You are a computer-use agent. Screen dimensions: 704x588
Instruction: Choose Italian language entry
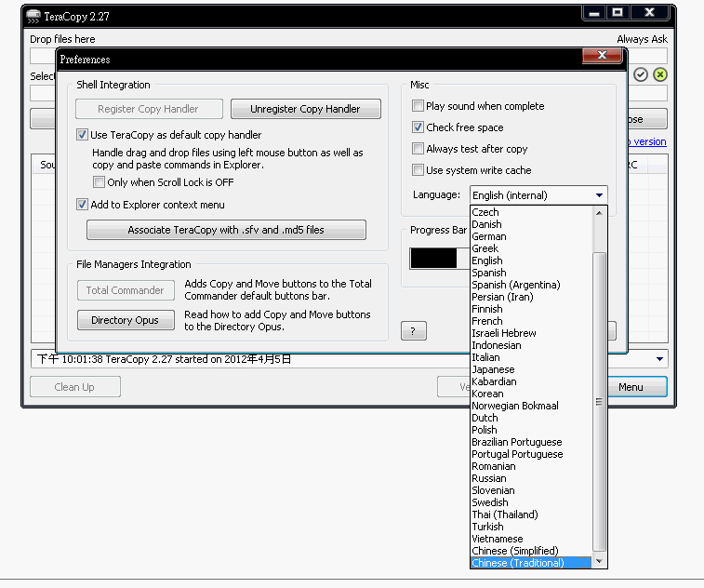[531, 357]
